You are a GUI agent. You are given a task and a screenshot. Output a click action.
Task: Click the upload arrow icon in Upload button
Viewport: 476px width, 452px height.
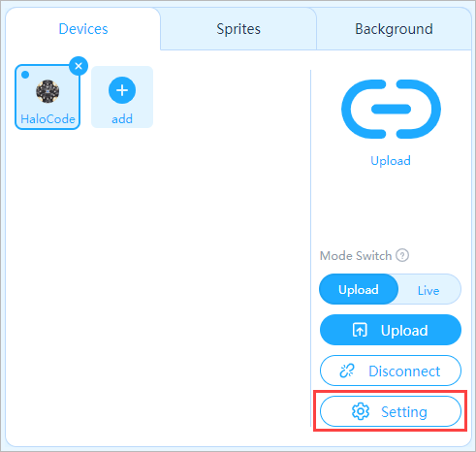(360, 330)
